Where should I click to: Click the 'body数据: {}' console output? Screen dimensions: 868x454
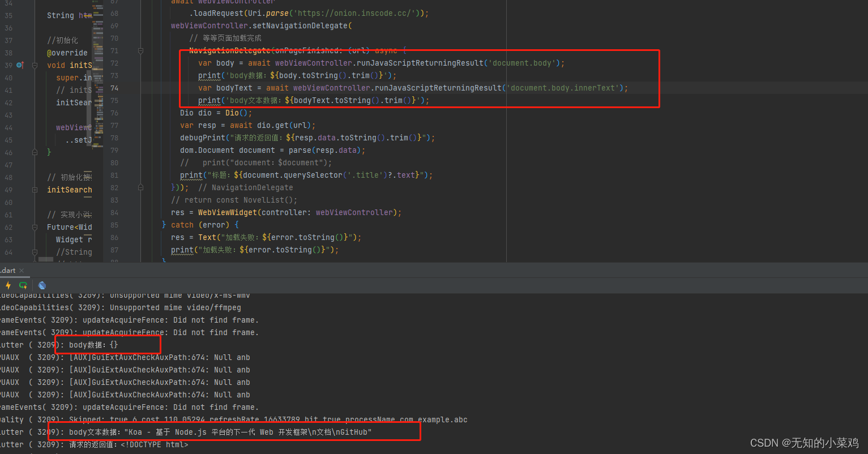[x=93, y=345]
